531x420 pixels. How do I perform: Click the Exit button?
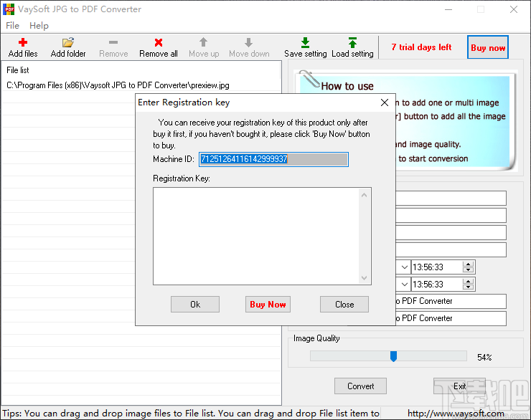pos(459,386)
